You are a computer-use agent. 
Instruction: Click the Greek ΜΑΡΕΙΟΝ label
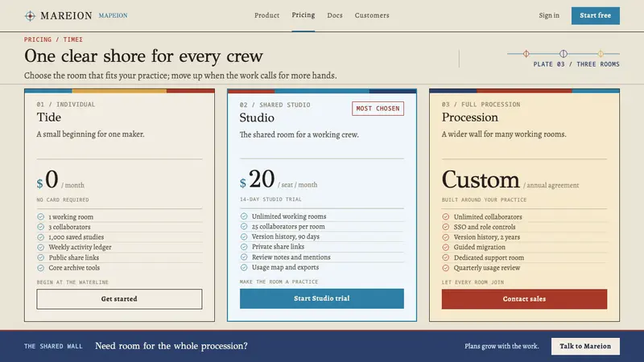pyautogui.click(x=113, y=15)
